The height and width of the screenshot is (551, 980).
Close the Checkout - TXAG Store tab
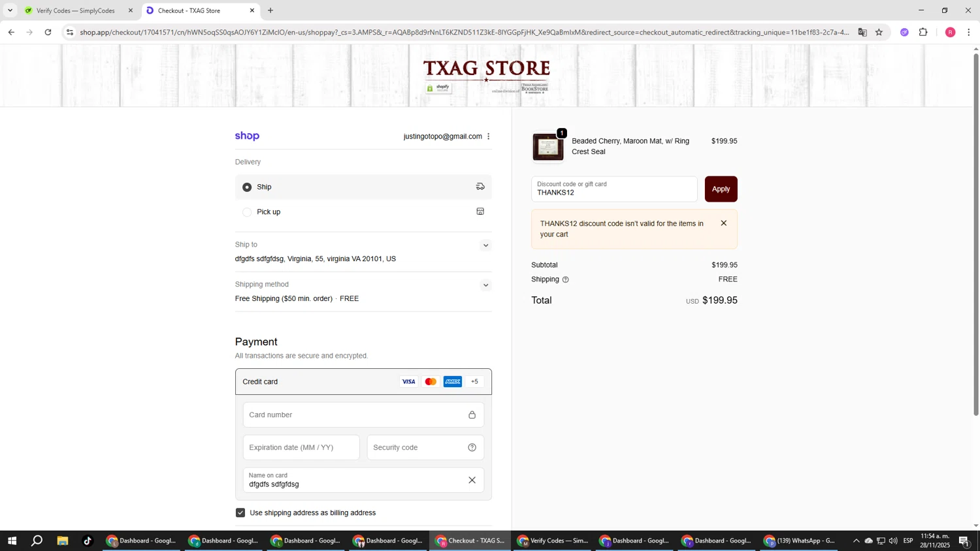coord(252,10)
